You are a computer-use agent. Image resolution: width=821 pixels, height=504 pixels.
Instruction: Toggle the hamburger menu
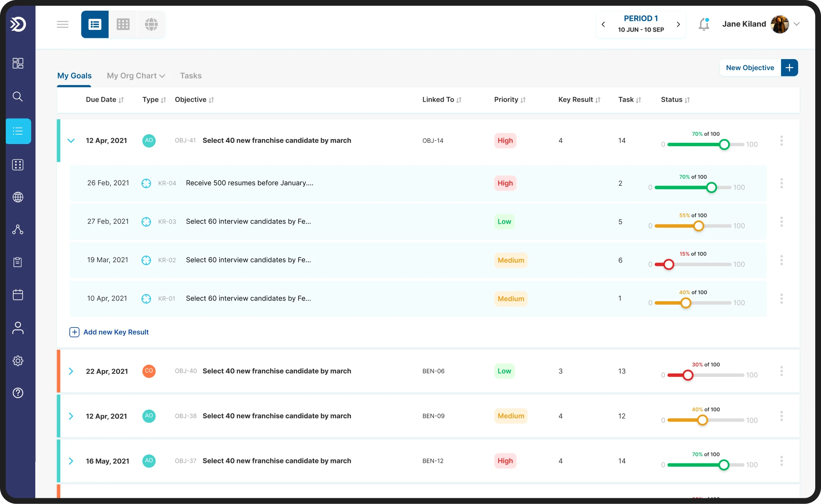click(x=62, y=24)
